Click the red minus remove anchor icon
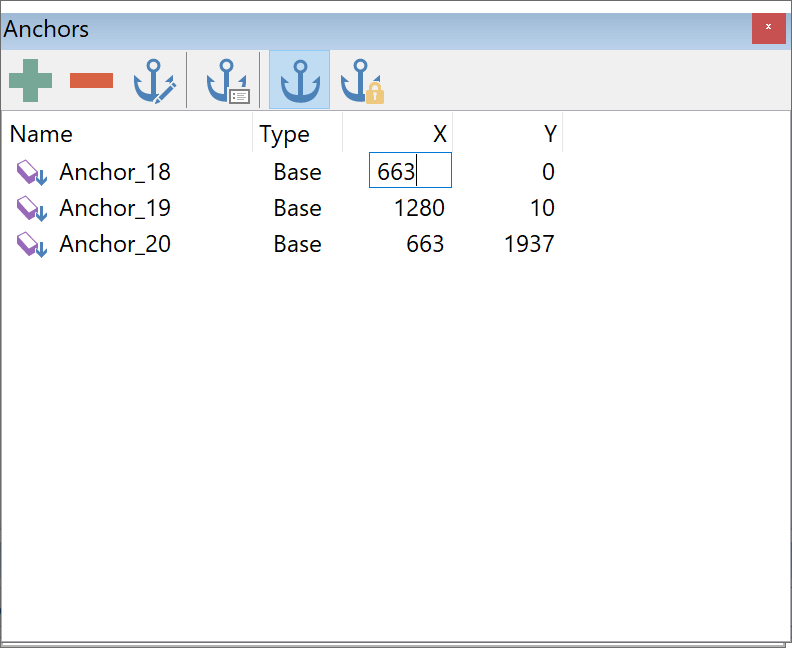This screenshot has height=648, width=792. tap(92, 80)
